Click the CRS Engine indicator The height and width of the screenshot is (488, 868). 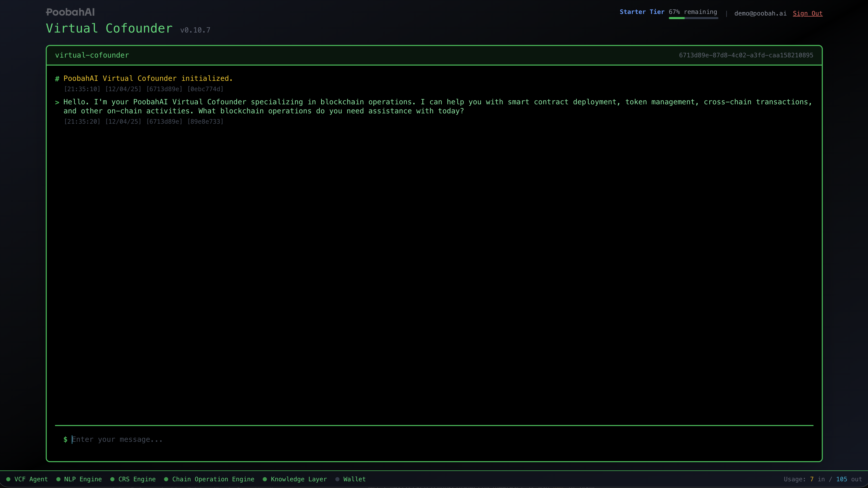(113, 479)
